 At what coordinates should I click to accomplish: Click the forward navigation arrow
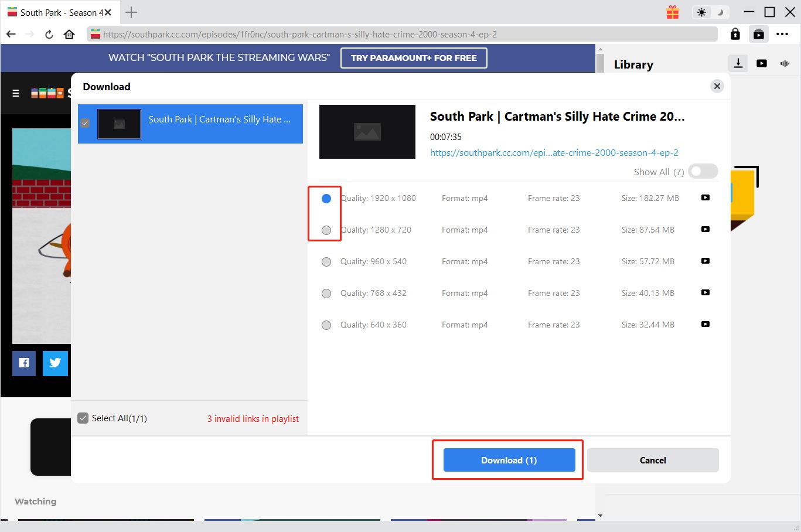(30, 34)
